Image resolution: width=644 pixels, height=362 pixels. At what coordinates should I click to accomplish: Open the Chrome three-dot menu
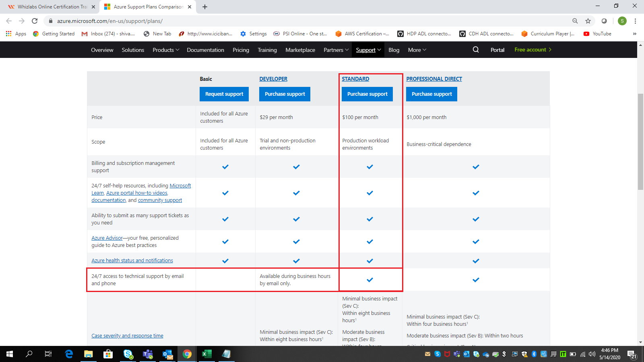click(635, 21)
